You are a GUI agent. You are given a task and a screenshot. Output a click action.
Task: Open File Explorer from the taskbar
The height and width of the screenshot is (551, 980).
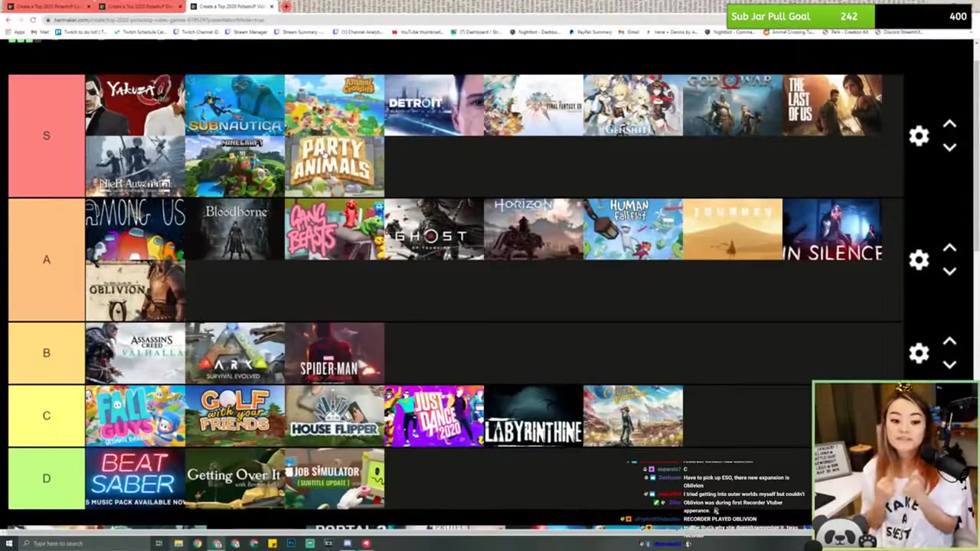(178, 543)
